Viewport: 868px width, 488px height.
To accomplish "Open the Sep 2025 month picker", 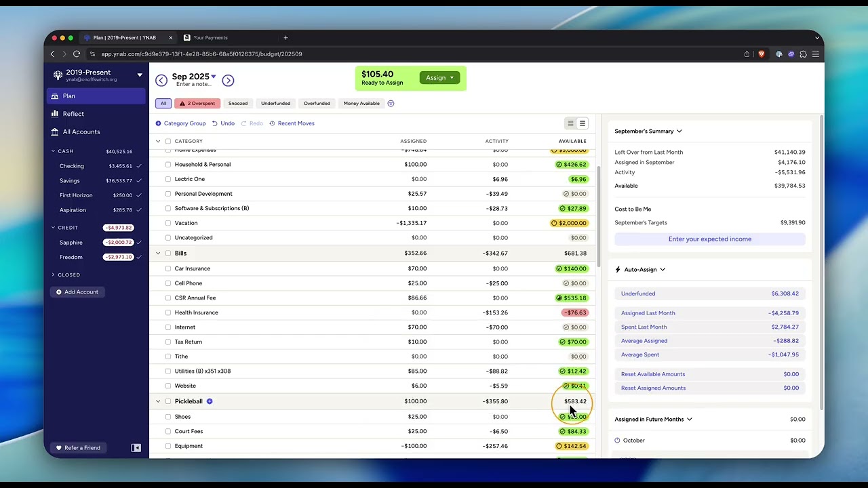I will click(194, 77).
